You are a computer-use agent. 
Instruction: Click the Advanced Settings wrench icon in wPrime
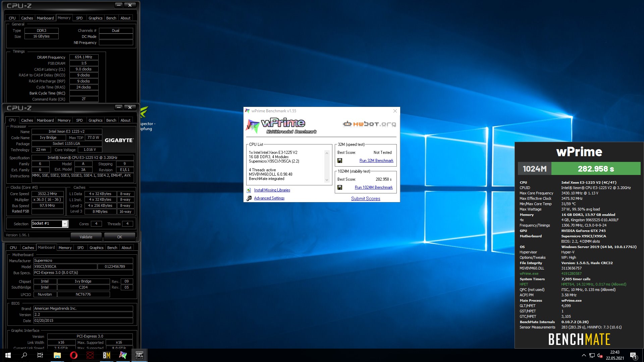[x=249, y=198]
